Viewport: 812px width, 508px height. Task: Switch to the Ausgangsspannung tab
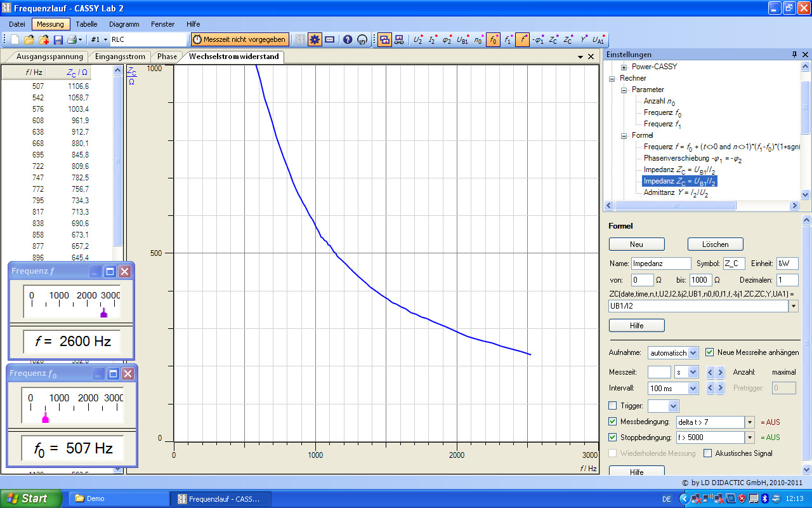(49, 57)
